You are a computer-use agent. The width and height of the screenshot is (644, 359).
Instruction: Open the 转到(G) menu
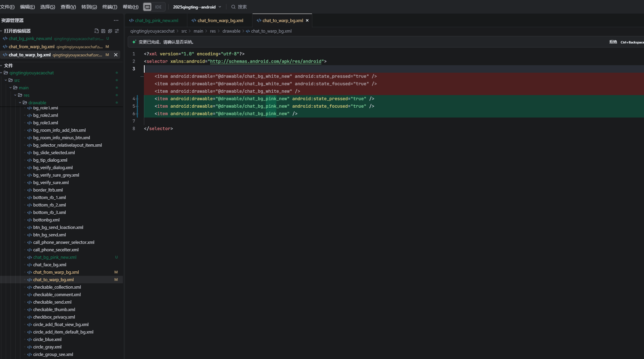(89, 7)
